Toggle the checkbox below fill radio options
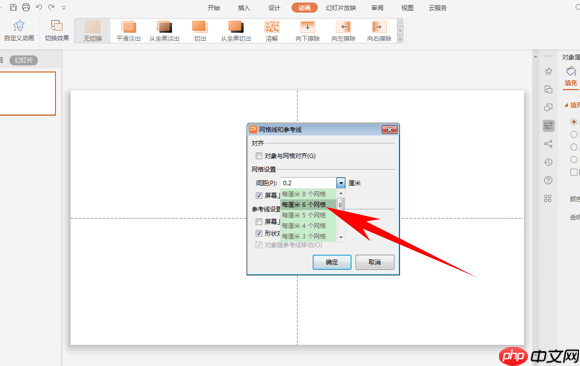580x366 pixels. [574, 172]
